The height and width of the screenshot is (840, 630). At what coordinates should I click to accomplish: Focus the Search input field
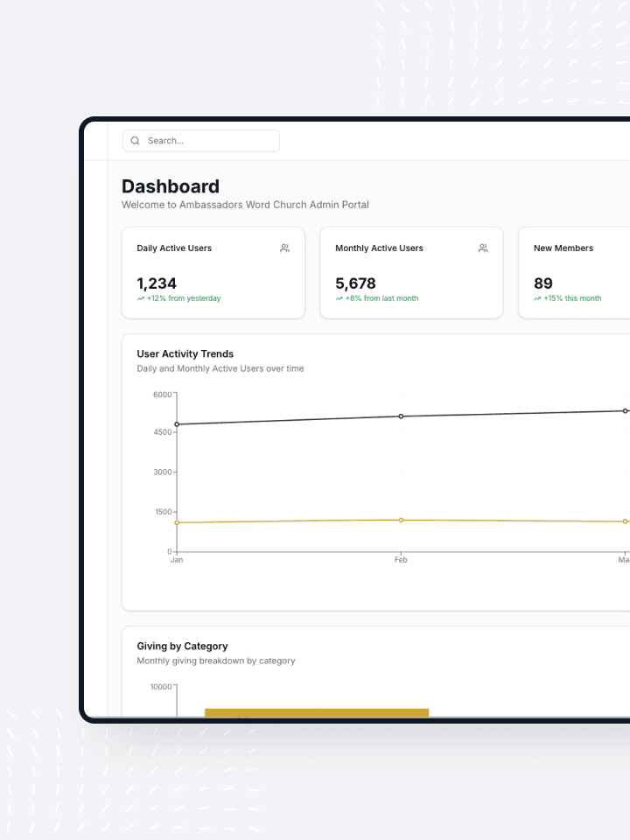[210, 141]
